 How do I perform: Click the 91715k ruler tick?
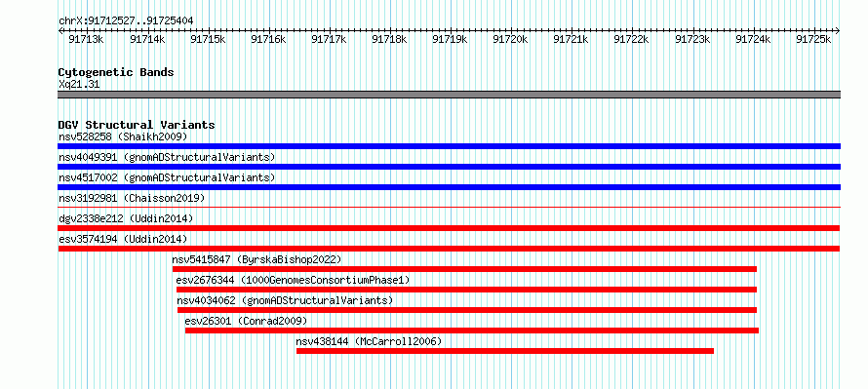pos(207,39)
